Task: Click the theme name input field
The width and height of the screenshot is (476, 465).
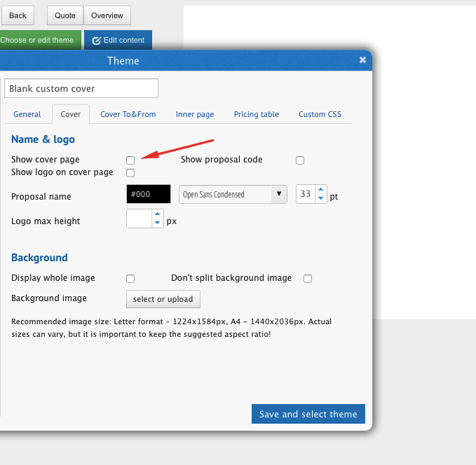Action: [81, 89]
